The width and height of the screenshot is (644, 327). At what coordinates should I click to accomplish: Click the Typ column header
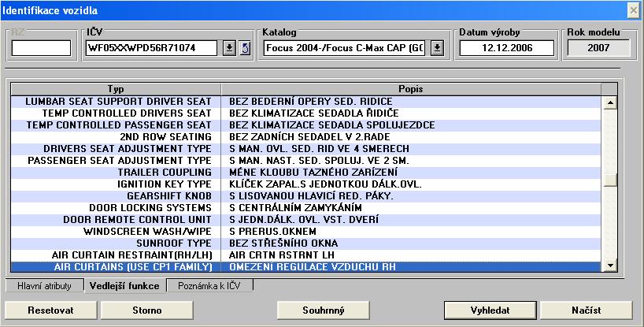116,89
